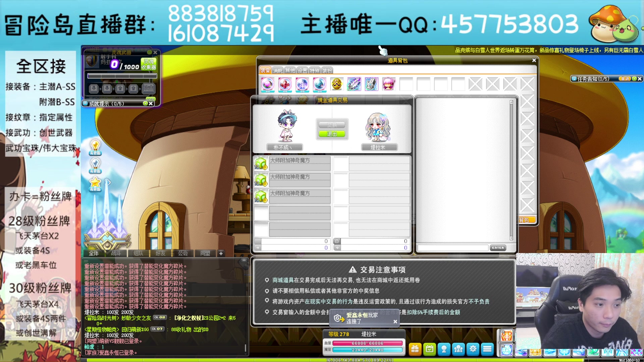
Task: Open the gift box cash shop icon
Action: 415,349
